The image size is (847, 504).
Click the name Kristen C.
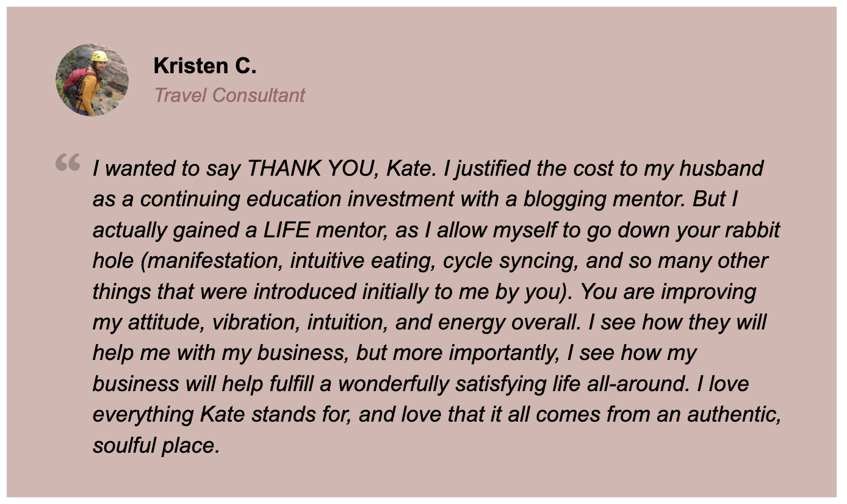(x=204, y=66)
